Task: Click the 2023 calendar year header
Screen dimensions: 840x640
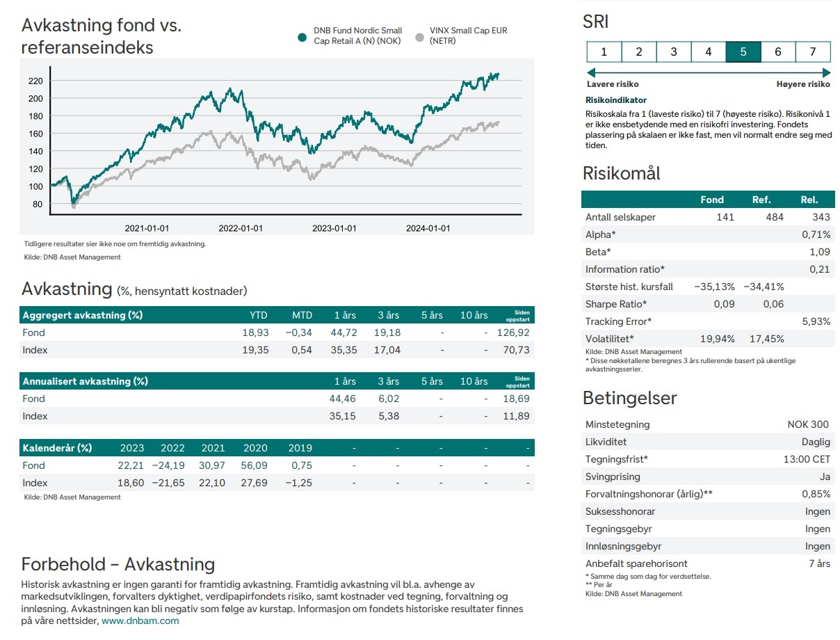Action: click(132, 448)
